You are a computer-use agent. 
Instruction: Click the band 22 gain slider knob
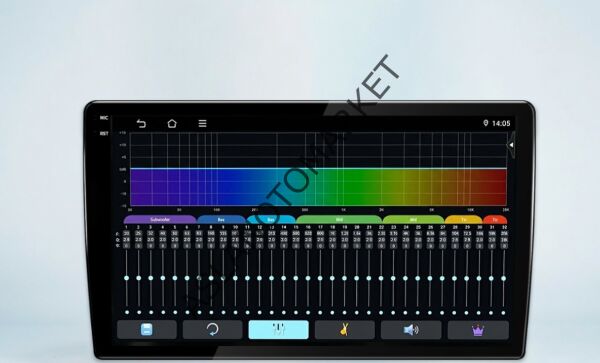[381, 278]
